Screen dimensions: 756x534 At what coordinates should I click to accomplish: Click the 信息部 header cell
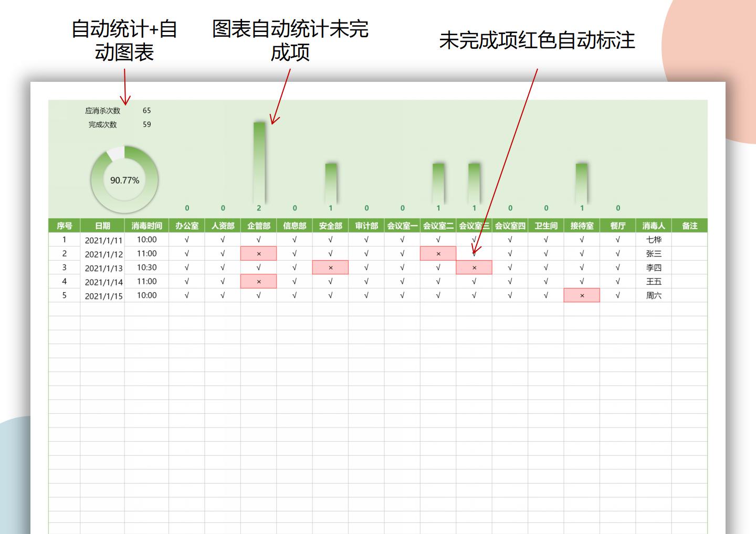295,226
